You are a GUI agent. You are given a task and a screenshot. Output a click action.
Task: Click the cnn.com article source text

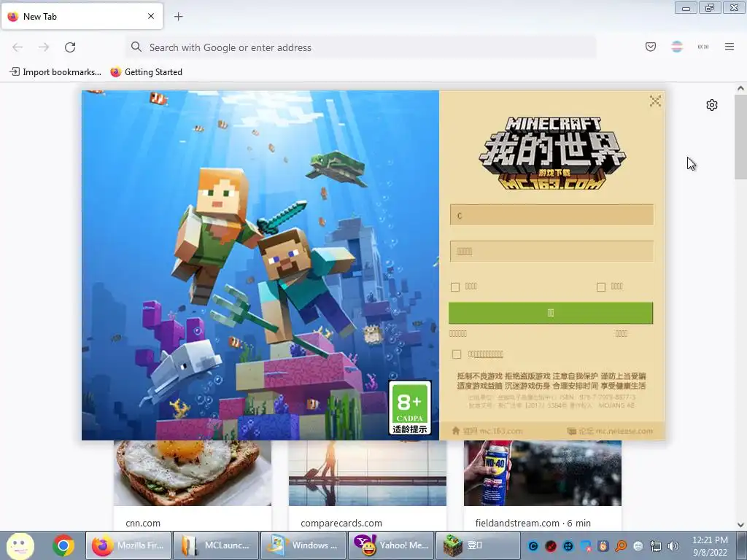(143, 523)
